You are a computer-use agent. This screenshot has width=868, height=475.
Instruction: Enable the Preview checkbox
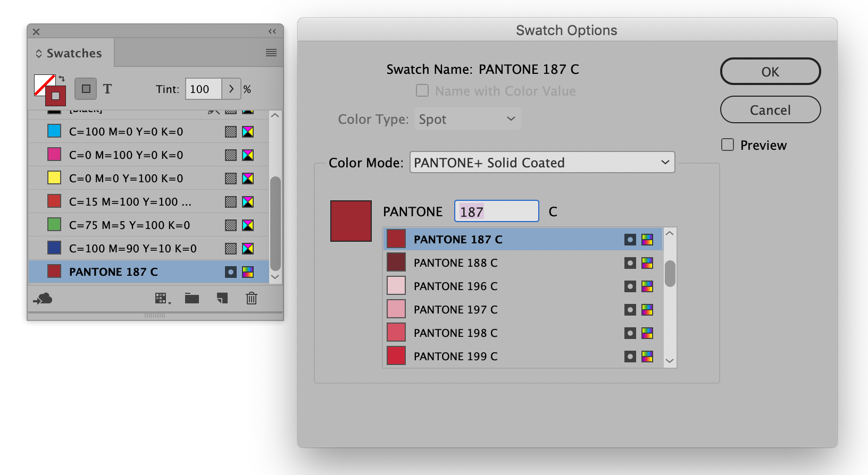point(728,145)
